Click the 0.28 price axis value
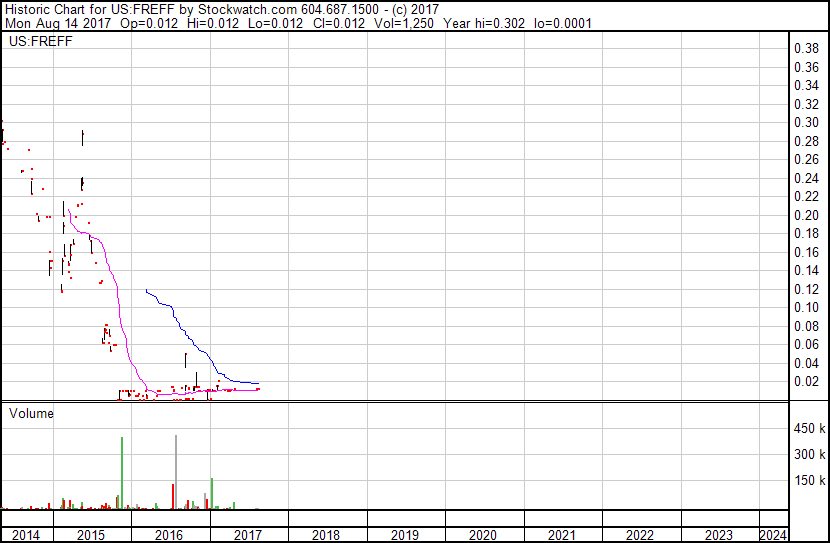The image size is (830, 543). [806, 141]
